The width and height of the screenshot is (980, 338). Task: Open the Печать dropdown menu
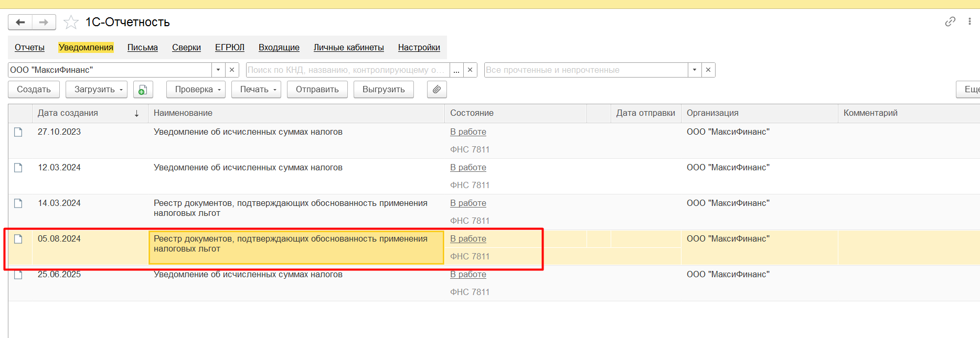[256, 90]
